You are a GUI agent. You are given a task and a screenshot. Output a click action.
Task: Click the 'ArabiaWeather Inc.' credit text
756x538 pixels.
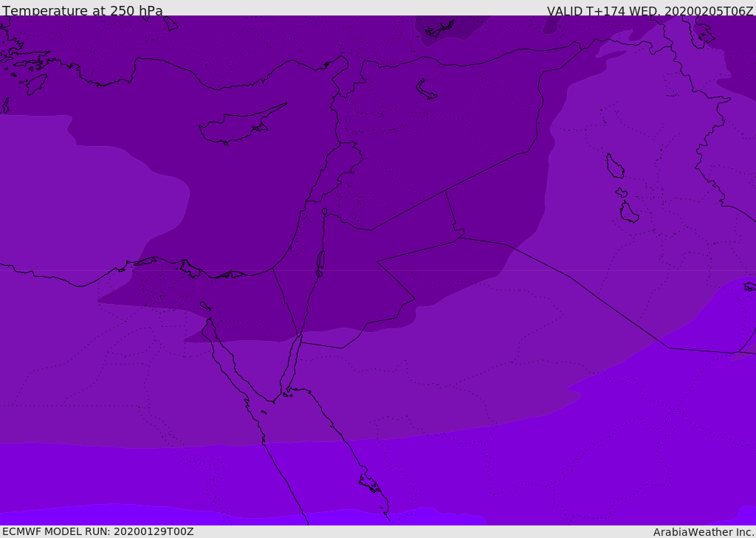(x=704, y=532)
